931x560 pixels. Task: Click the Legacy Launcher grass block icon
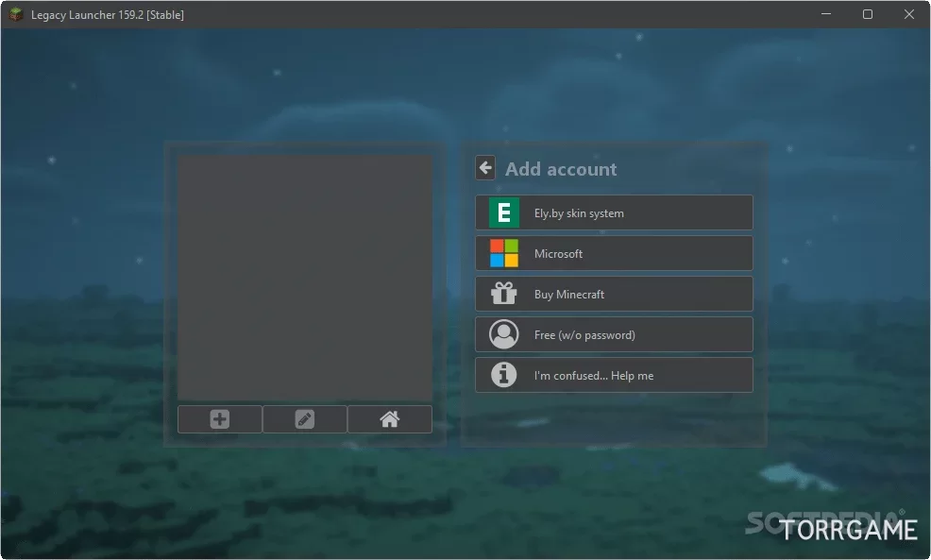click(x=16, y=14)
